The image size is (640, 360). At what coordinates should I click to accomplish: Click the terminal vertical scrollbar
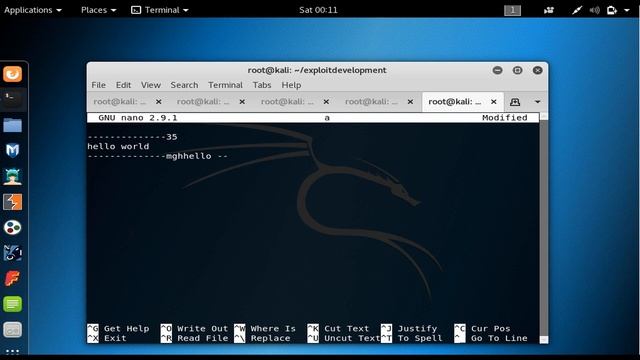click(x=544, y=229)
